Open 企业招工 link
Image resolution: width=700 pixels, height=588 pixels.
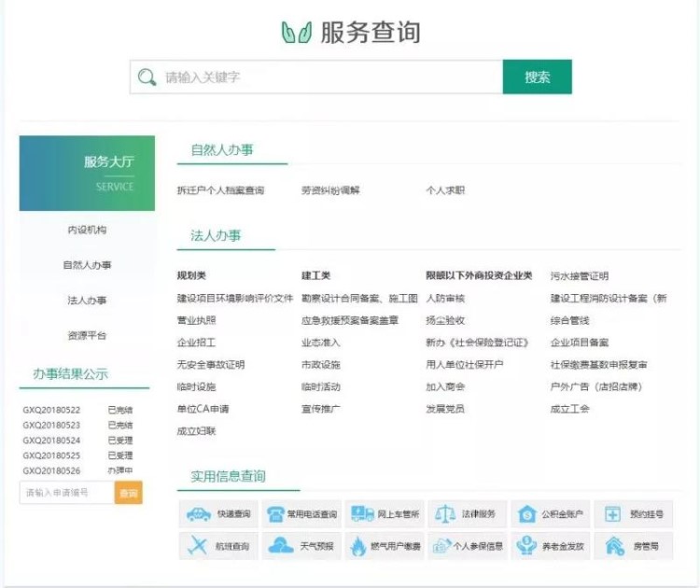196,343
